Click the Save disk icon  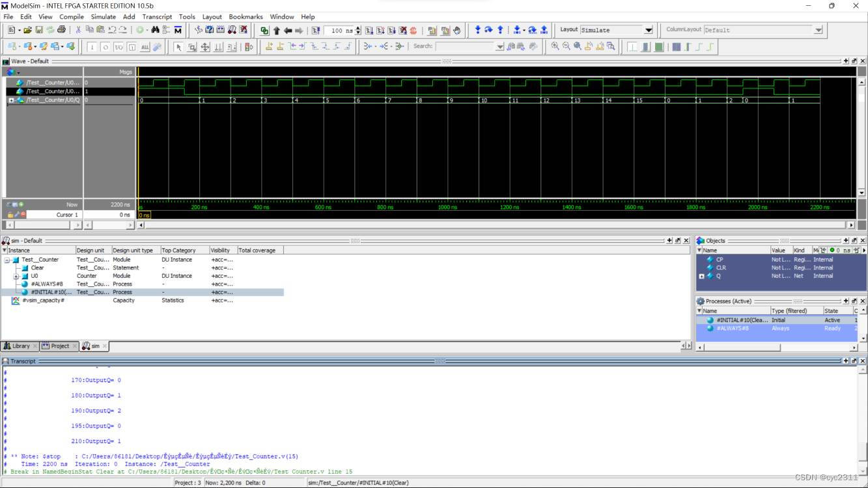pos(39,30)
